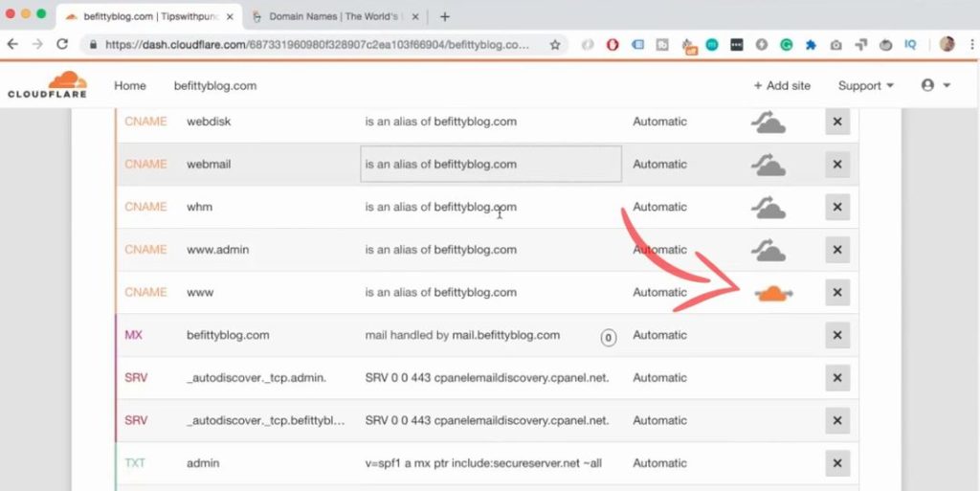Open TTL Automatic dropdown for webmail

pos(659,165)
